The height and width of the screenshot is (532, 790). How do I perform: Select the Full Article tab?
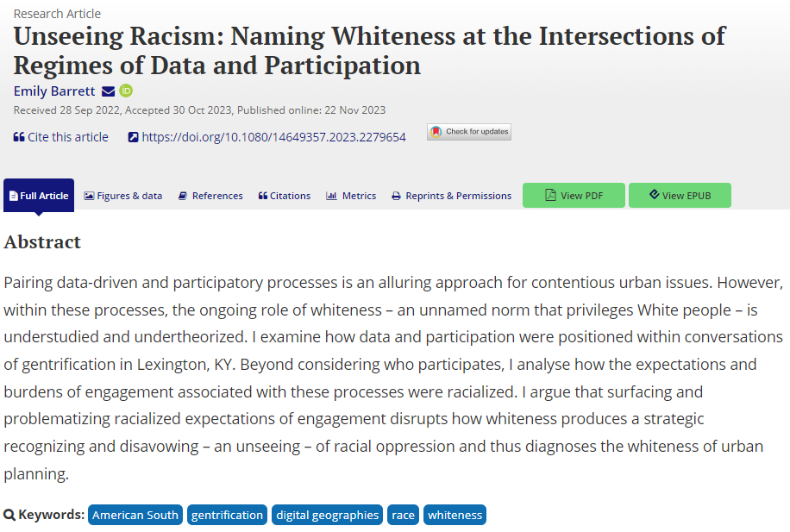click(x=39, y=196)
